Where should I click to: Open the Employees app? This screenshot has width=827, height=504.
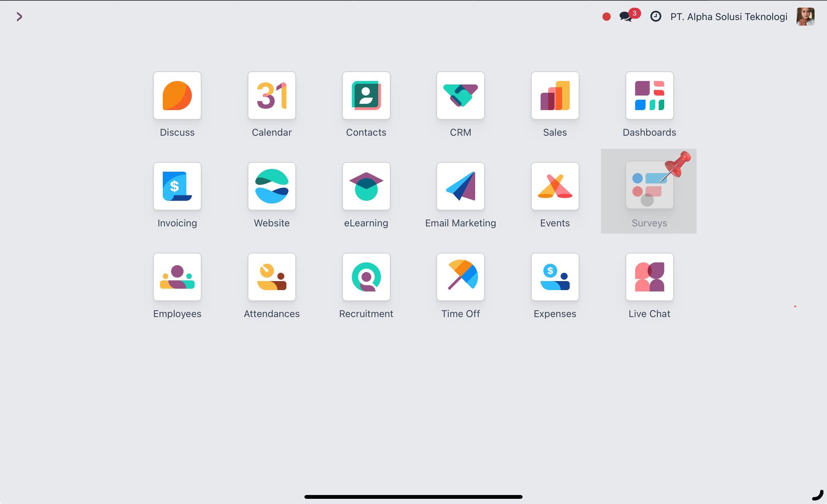pos(177,277)
